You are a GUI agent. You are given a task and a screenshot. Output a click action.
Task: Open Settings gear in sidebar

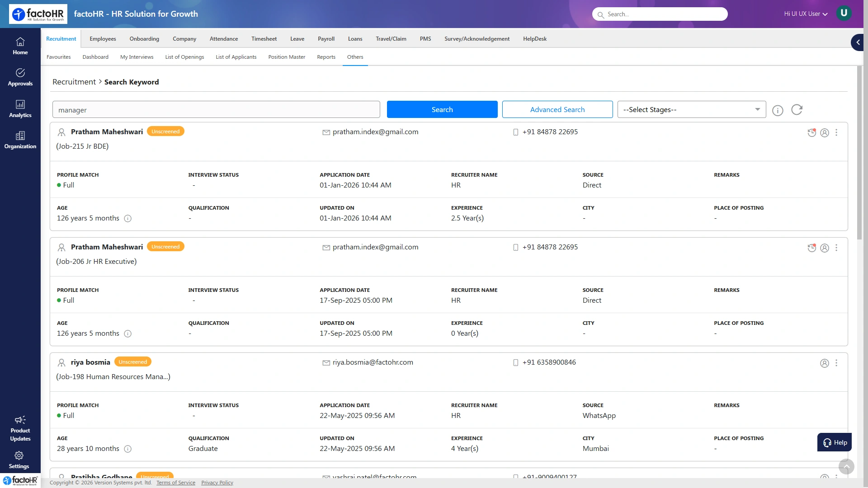coord(19,455)
